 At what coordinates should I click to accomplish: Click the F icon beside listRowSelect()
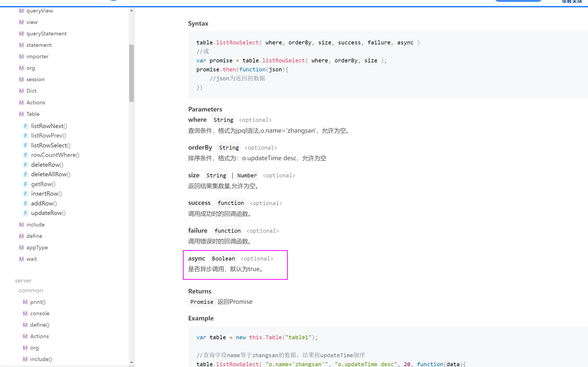coord(26,145)
